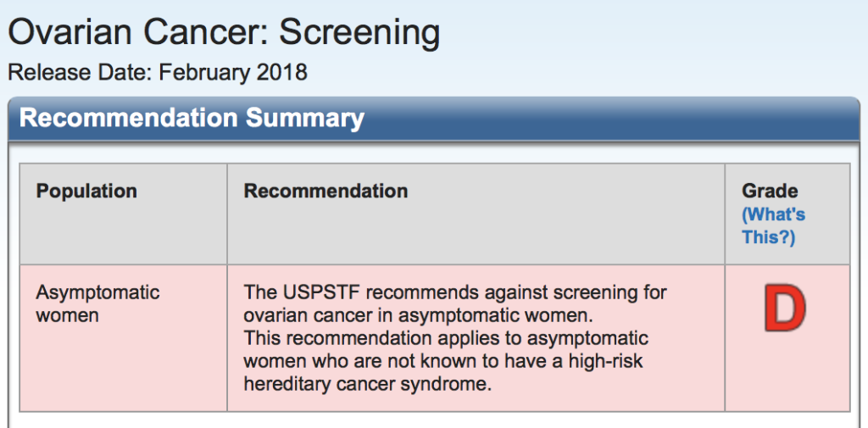Click the sentence starting "This recommendation applies"
The image size is (868, 428).
tap(446, 339)
